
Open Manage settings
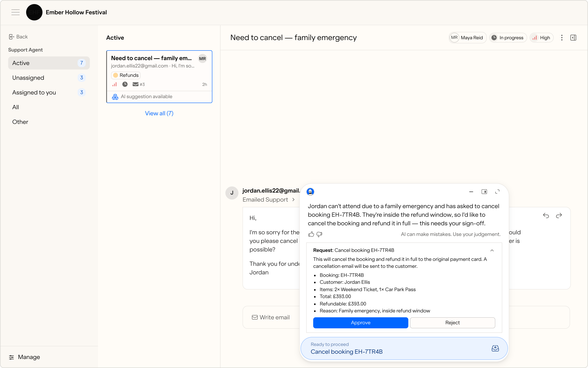coord(24,357)
